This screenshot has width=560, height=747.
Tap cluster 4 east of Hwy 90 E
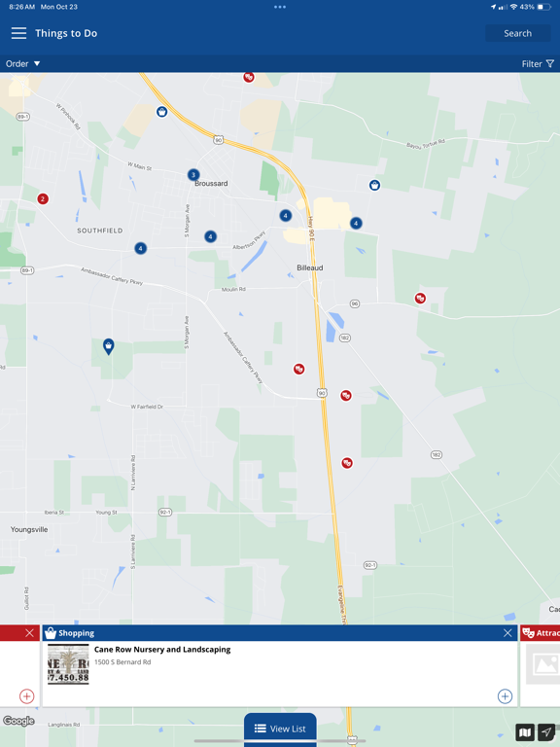[356, 223]
